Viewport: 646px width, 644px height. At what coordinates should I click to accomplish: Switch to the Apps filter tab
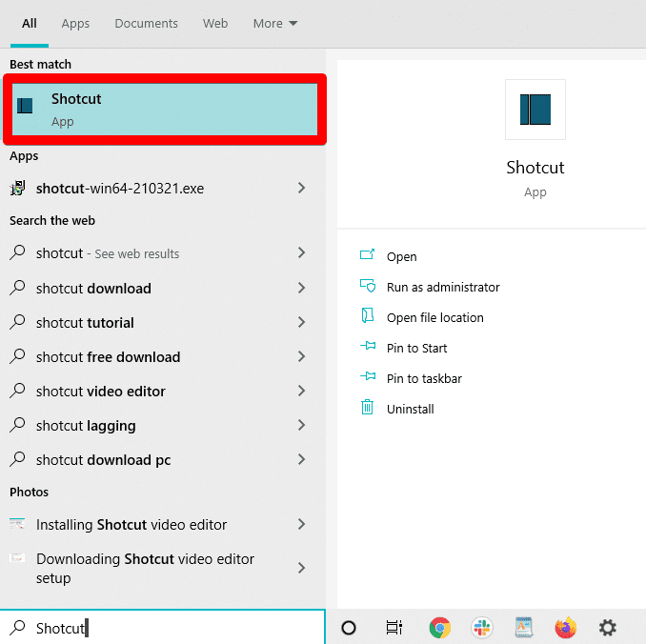pos(75,24)
